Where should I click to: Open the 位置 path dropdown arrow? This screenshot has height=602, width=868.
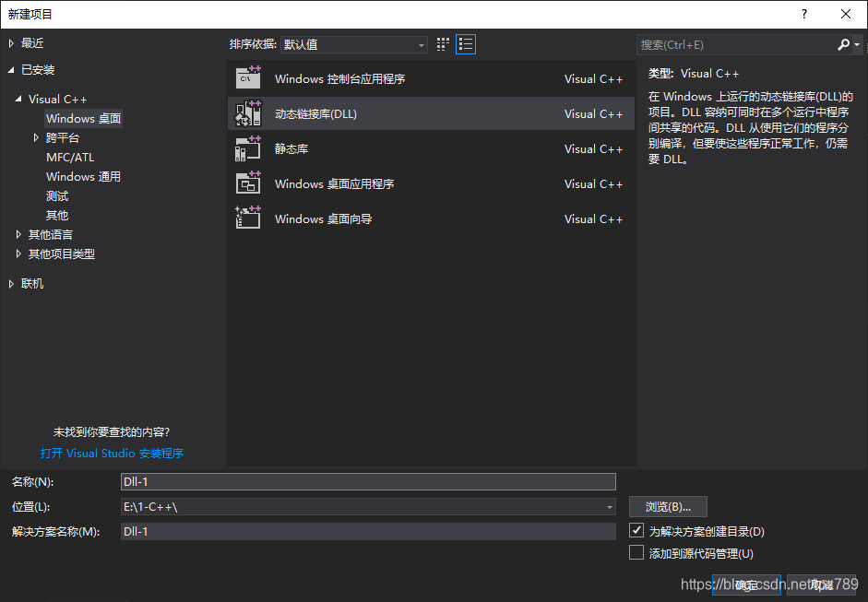tap(609, 507)
